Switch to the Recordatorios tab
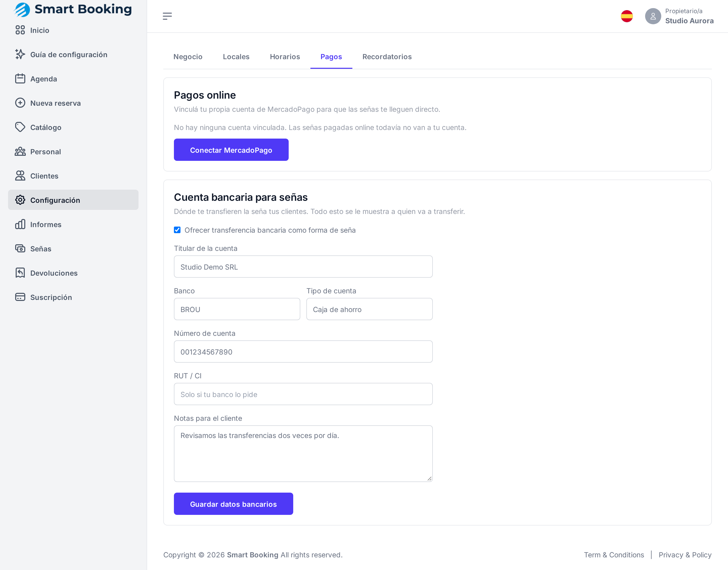This screenshot has width=728, height=570. coord(387,57)
